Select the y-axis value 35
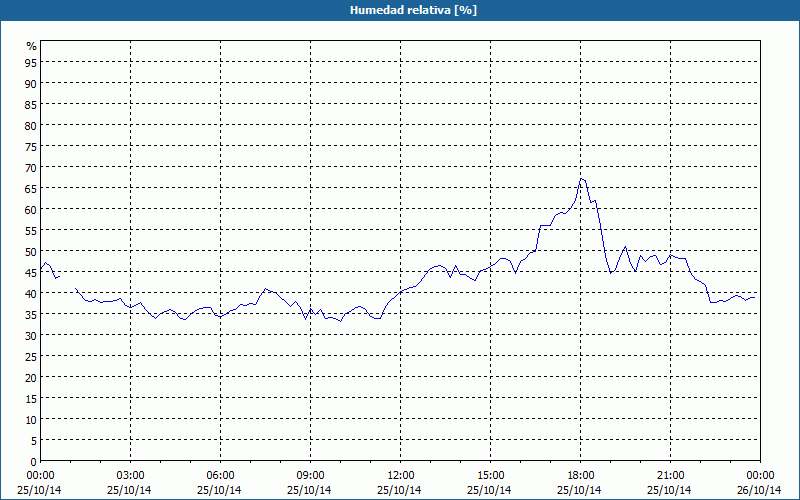Screen dimensions: 800x500 point(31,315)
